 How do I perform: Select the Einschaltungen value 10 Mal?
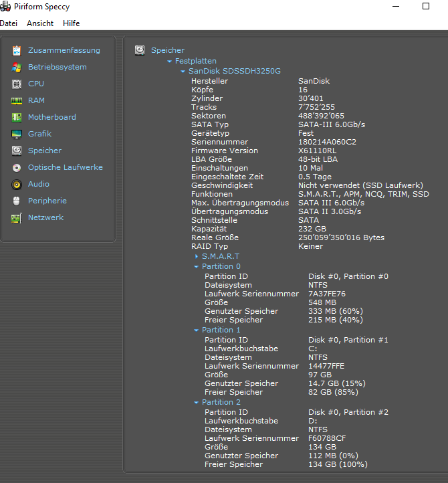310,168
